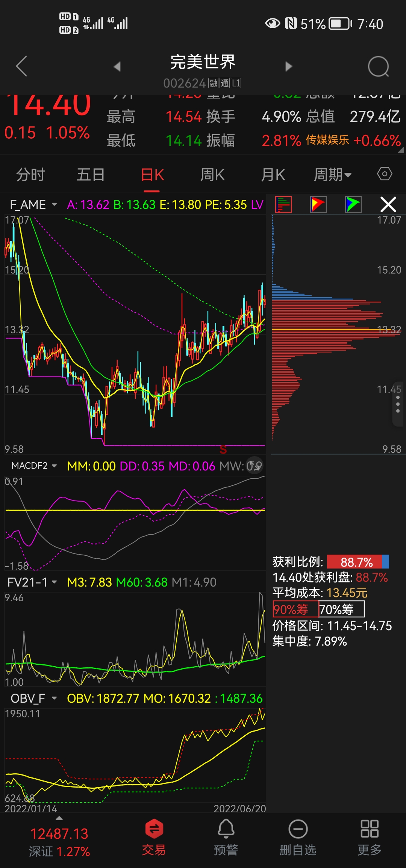Screen dimensions: 406x868
Task: Open the 周期 period dropdown
Action: pyautogui.click(x=333, y=175)
